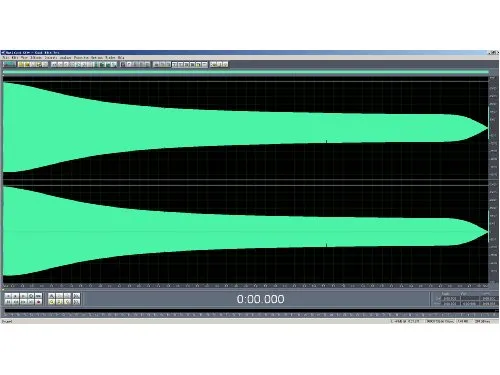Start playback with the Play button

point(15,296)
